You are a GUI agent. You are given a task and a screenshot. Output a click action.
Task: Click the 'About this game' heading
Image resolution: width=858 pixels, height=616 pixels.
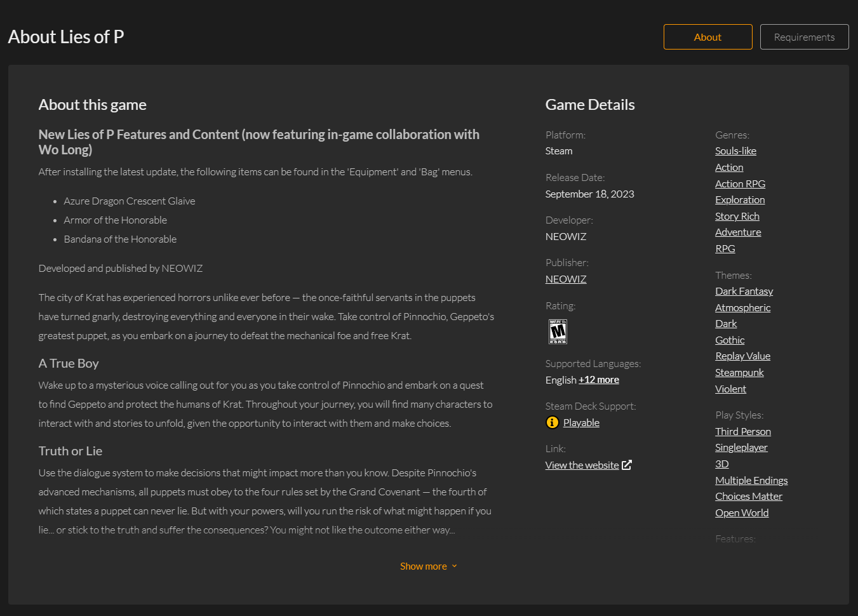click(92, 105)
